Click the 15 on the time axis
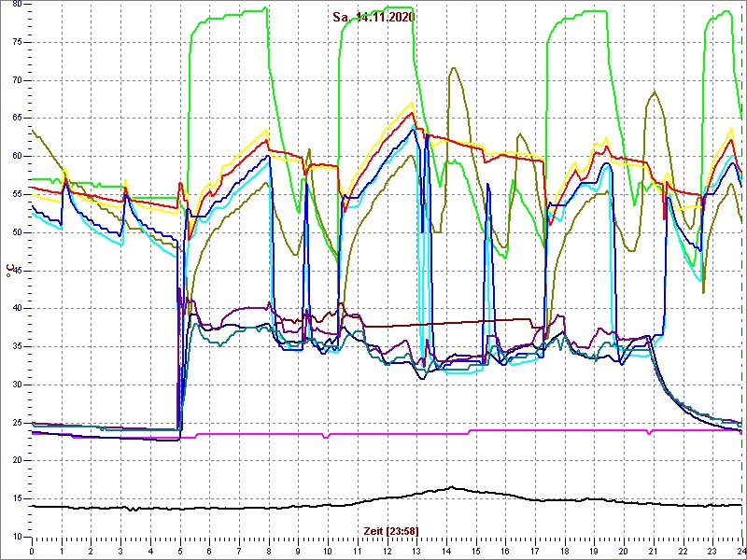This screenshot has width=747, height=560. [475, 551]
